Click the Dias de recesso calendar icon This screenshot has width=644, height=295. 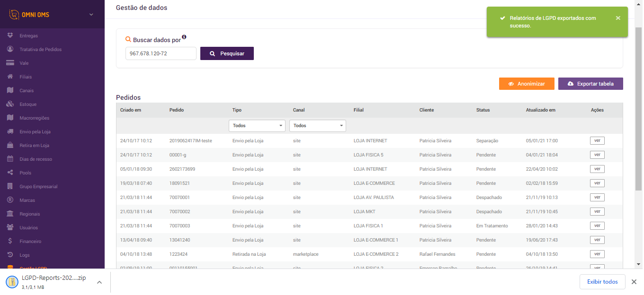(x=10, y=159)
